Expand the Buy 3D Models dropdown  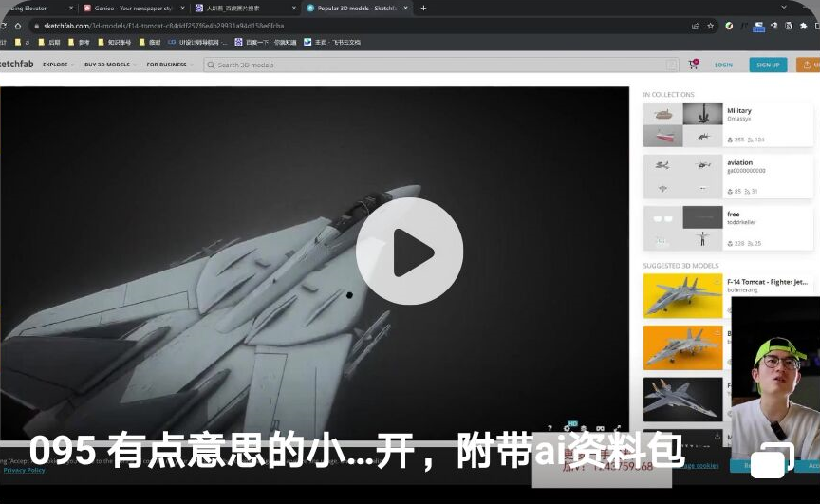[109, 65]
